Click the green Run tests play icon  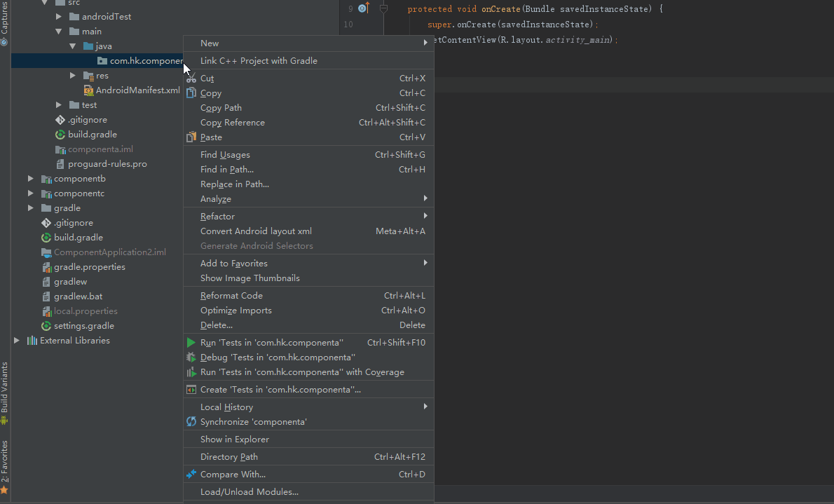[191, 343]
